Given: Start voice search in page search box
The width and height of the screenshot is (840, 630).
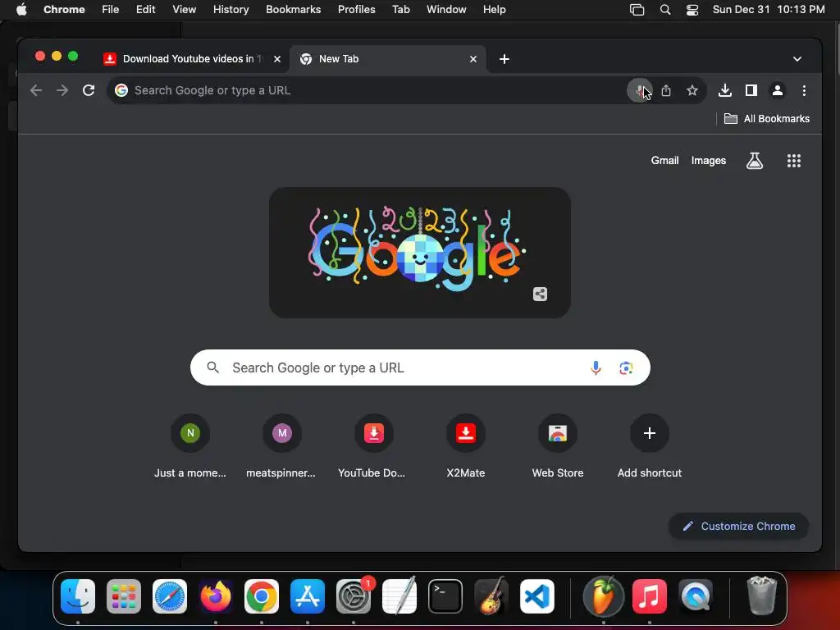Looking at the screenshot, I should [x=596, y=367].
